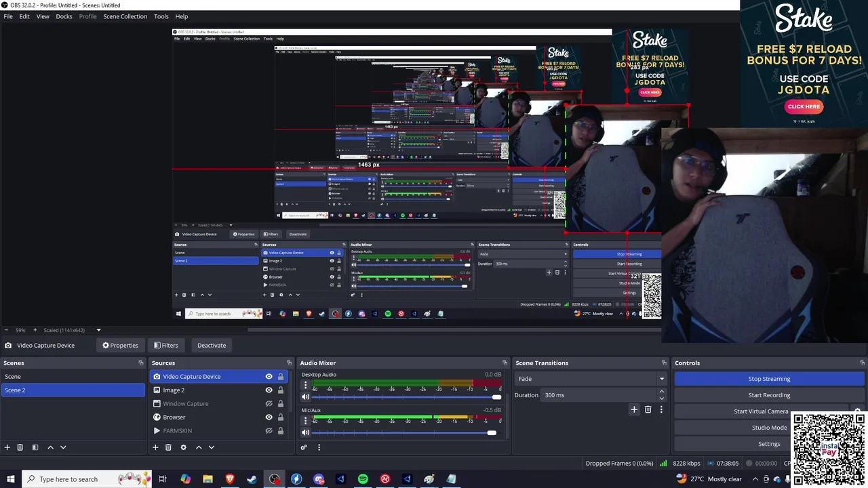Screen dimensions: 868x488
Task: Delete selected source using Sources trash icon
Action: [168, 447]
